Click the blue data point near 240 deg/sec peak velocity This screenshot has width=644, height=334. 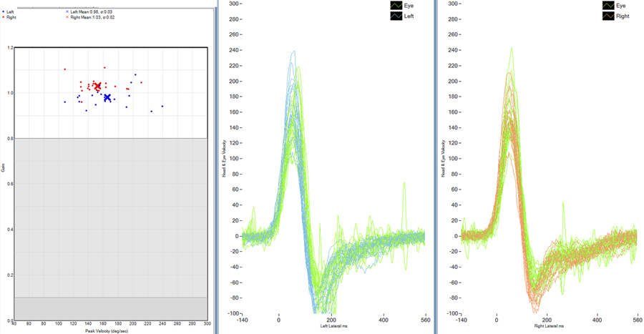162,107
